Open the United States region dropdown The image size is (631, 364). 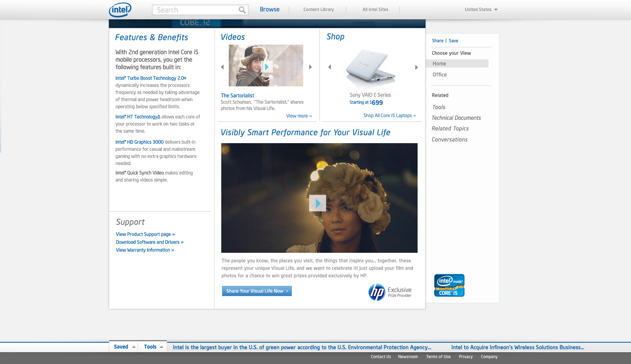481,9
